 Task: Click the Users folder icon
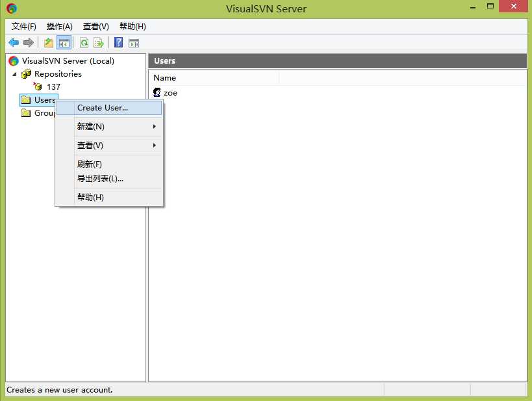point(26,100)
